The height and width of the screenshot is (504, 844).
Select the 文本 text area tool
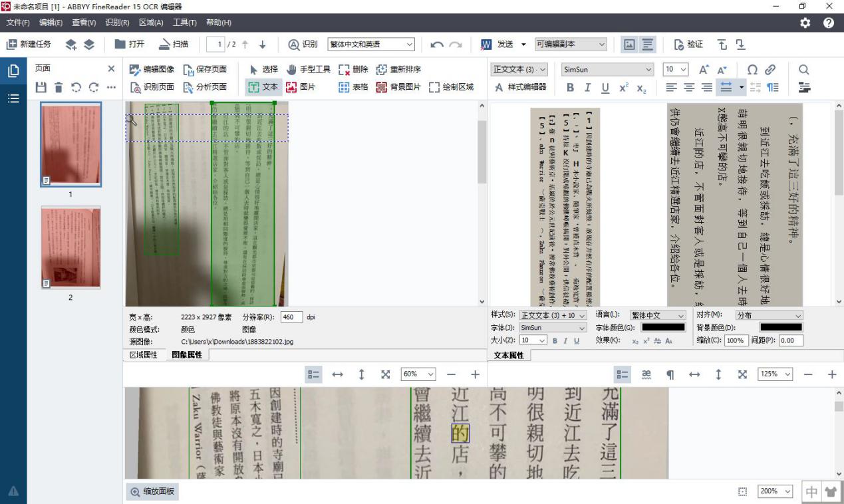(x=263, y=86)
